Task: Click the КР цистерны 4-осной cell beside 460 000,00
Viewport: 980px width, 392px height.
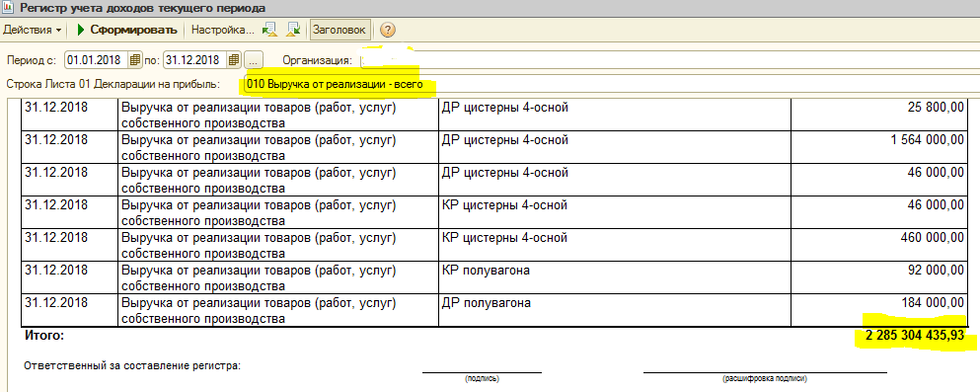Action: (615, 244)
